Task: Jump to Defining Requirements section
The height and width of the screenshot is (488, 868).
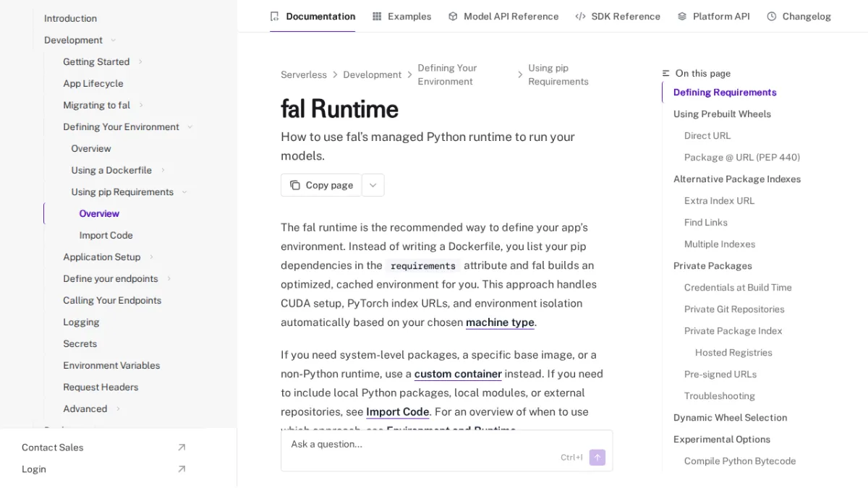Action: coord(725,93)
